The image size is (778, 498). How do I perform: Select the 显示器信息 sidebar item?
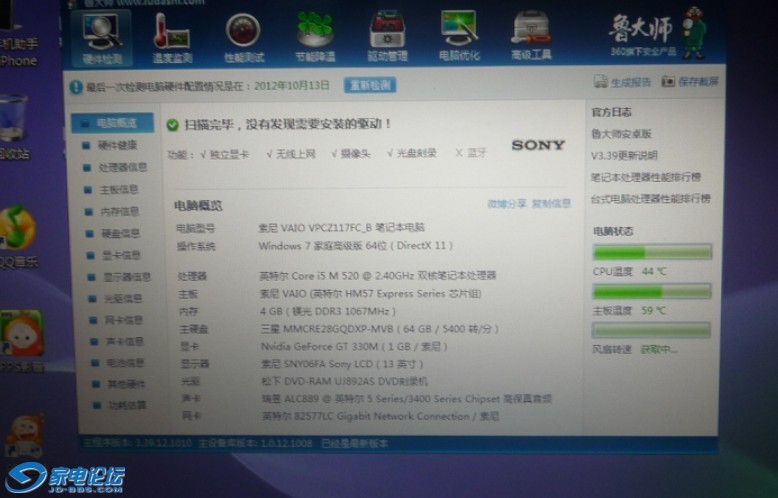click(127, 277)
